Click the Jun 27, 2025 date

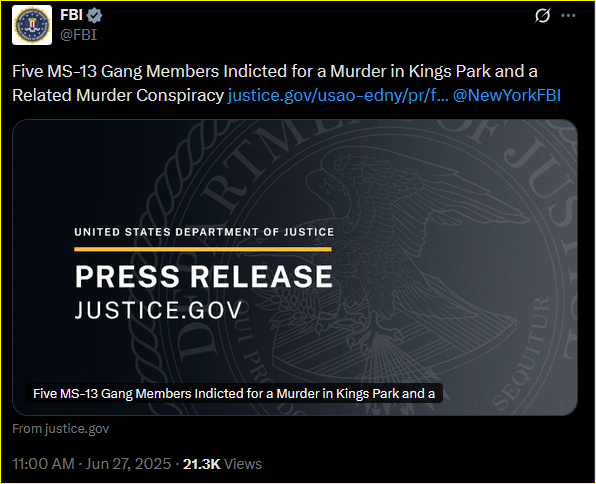pos(128,464)
